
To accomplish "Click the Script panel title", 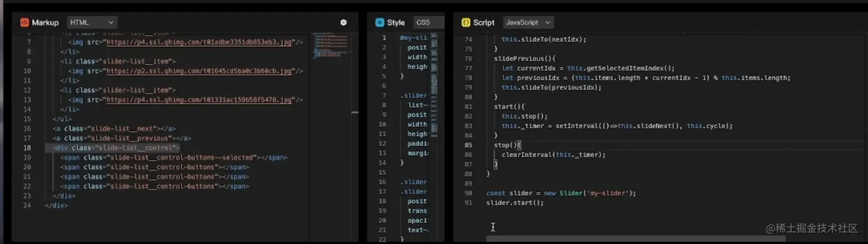I will [x=483, y=22].
